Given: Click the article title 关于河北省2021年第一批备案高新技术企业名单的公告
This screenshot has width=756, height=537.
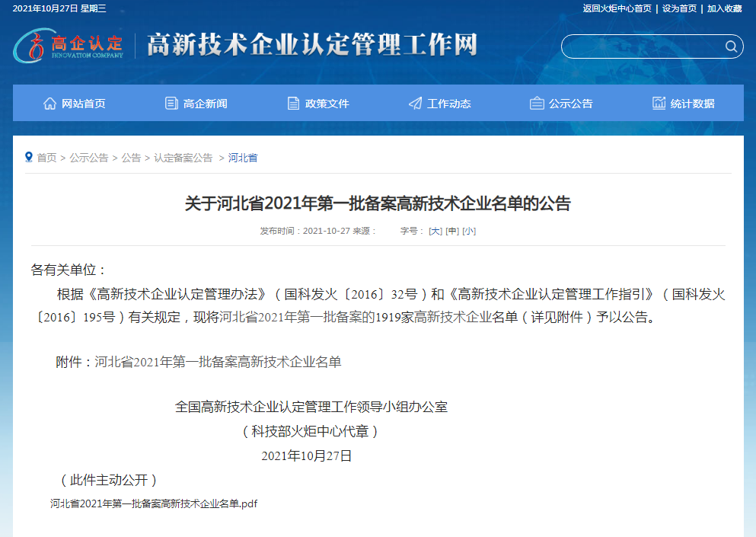Looking at the screenshot, I should [378, 203].
